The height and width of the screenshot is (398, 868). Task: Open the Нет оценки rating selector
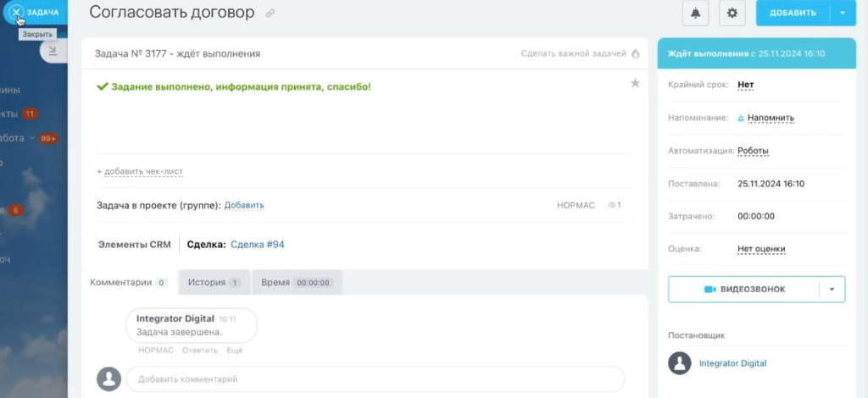761,249
